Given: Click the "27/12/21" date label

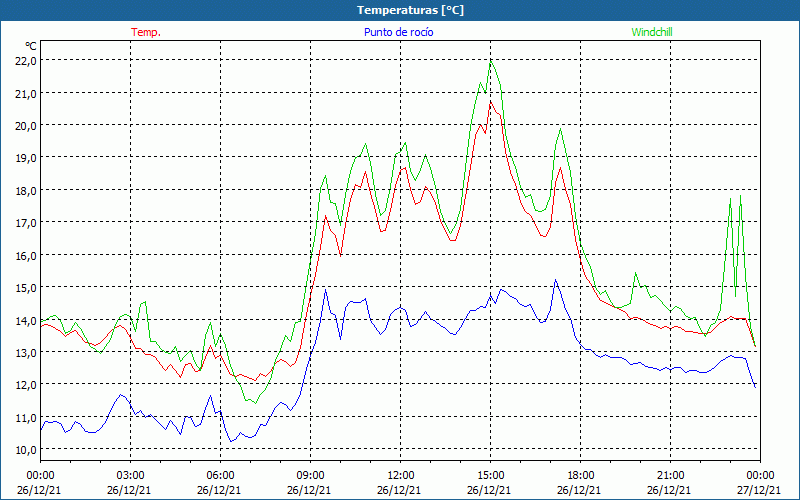Looking at the screenshot, I should click(x=759, y=490).
